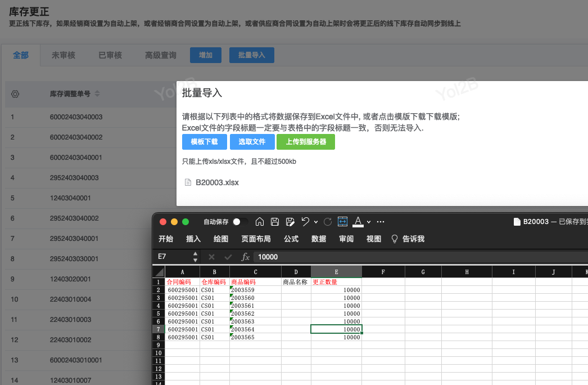Select cell E7 containing 10000
This screenshot has width=588, height=385.
tap(336, 329)
